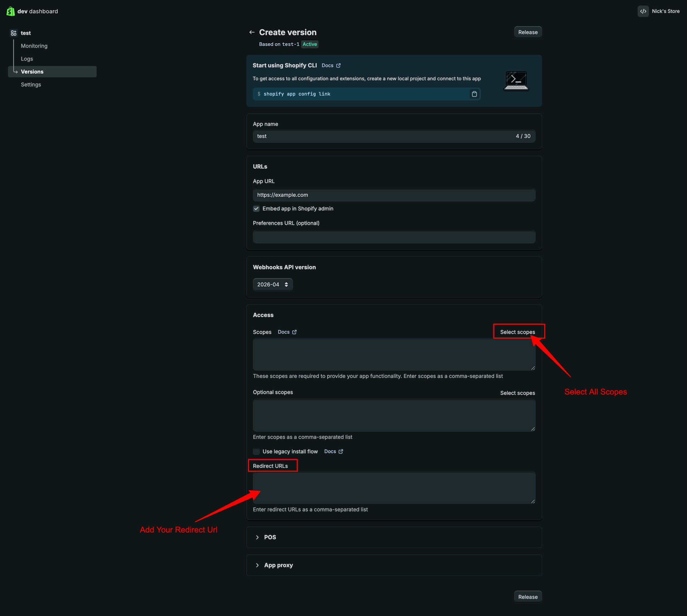Focus the App URL input field
The image size is (687, 616).
point(394,195)
